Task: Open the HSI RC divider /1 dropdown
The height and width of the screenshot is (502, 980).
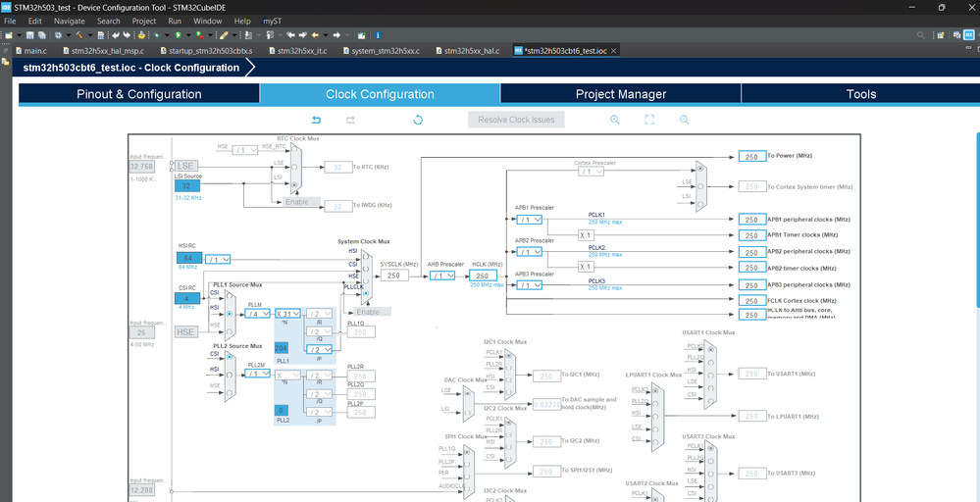Action: [x=218, y=259]
